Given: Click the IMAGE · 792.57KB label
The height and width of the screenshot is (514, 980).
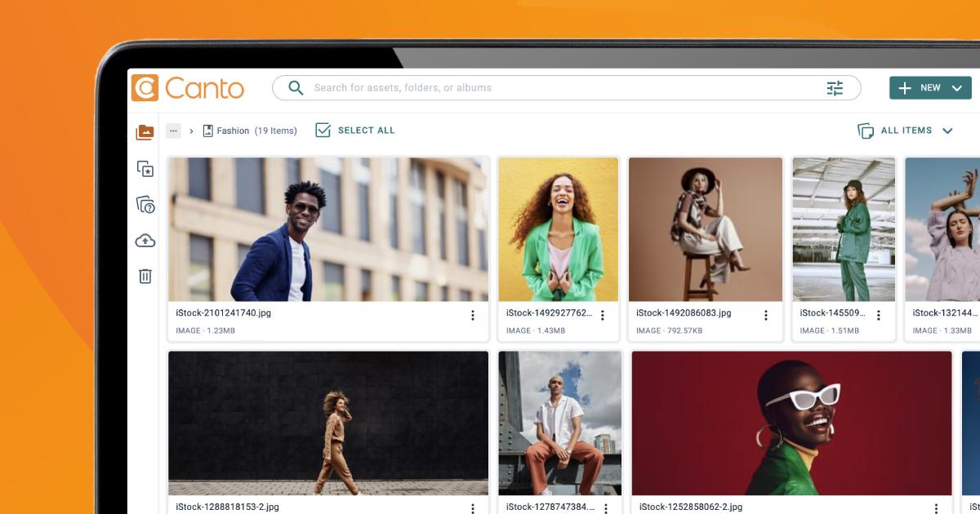Looking at the screenshot, I should [x=669, y=330].
